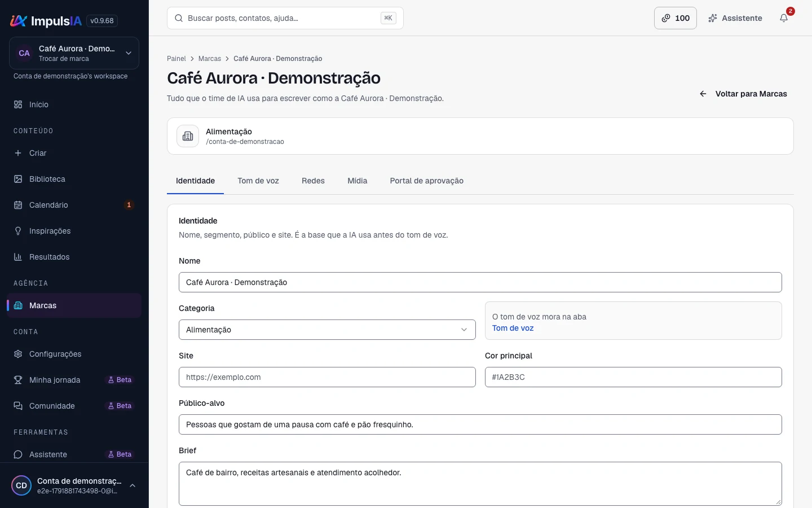Screen dimensions: 812x508
Task: Click the Cor principal color field
Action: [x=633, y=377]
